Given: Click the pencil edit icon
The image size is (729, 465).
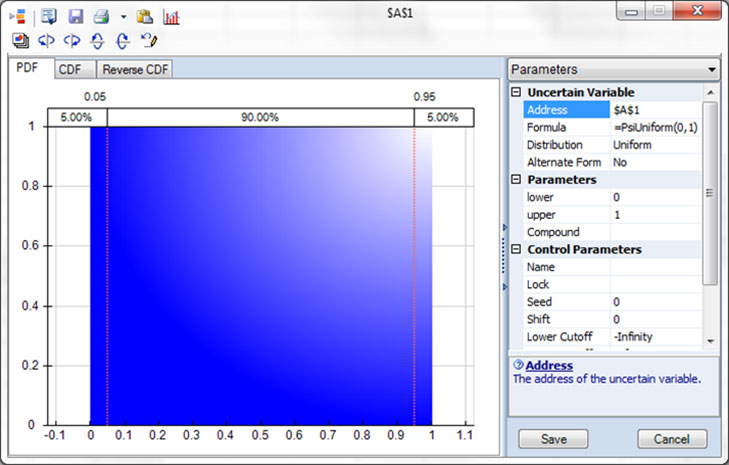Looking at the screenshot, I should click(x=149, y=41).
